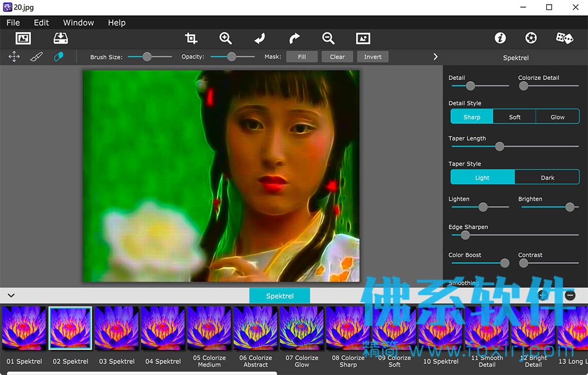The width and height of the screenshot is (588, 375).
Task: Switch Taper Style to Dark
Action: [x=547, y=178]
